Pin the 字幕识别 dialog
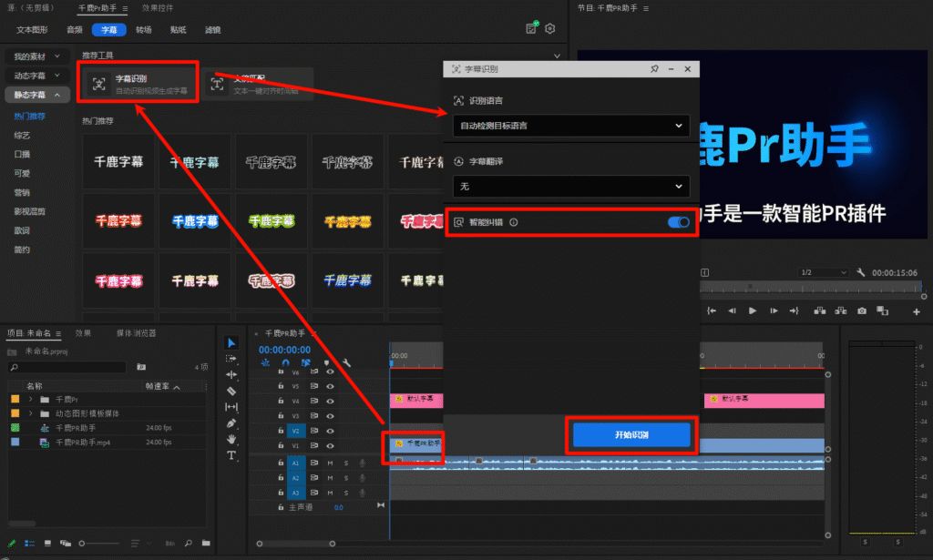This screenshot has width=933, height=560. pos(654,69)
